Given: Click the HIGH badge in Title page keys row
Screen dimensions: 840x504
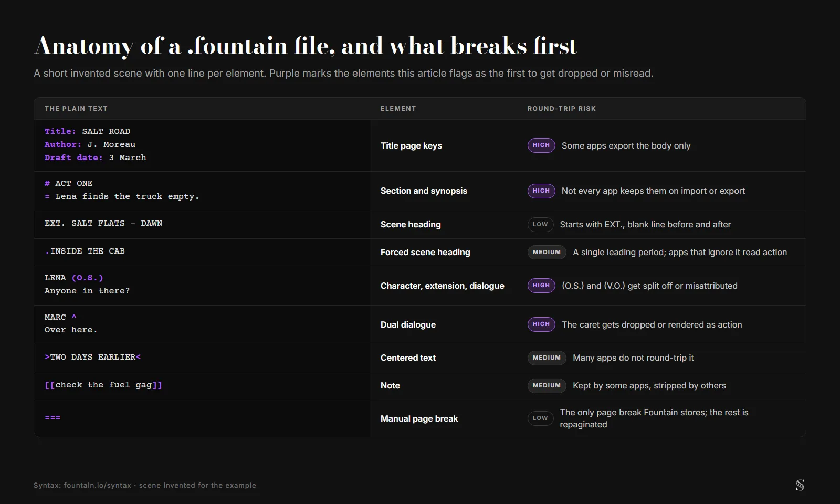Looking at the screenshot, I should pos(541,145).
